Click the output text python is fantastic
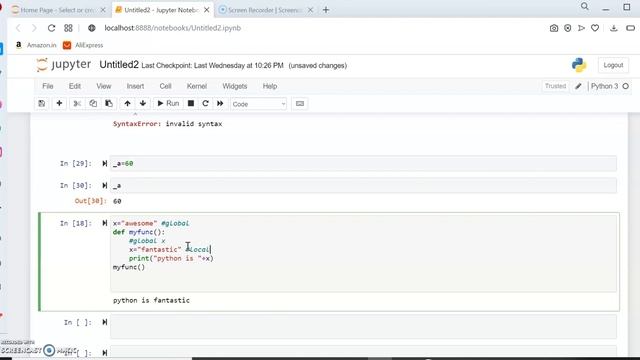This screenshot has width=640, height=360. click(x=151, y=300)
